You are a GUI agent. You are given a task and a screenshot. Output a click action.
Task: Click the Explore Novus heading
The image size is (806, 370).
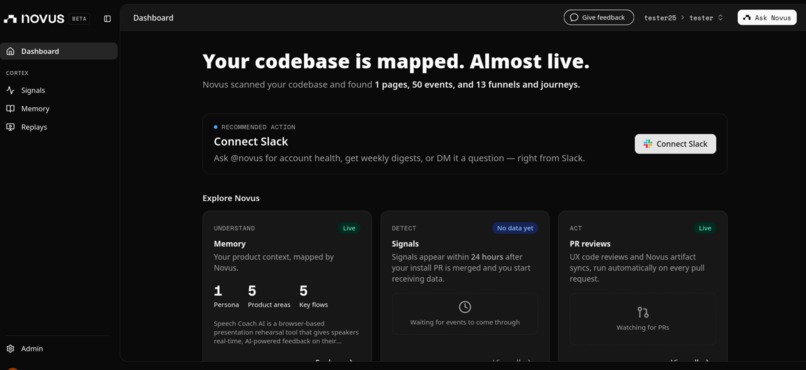point(231,198)
